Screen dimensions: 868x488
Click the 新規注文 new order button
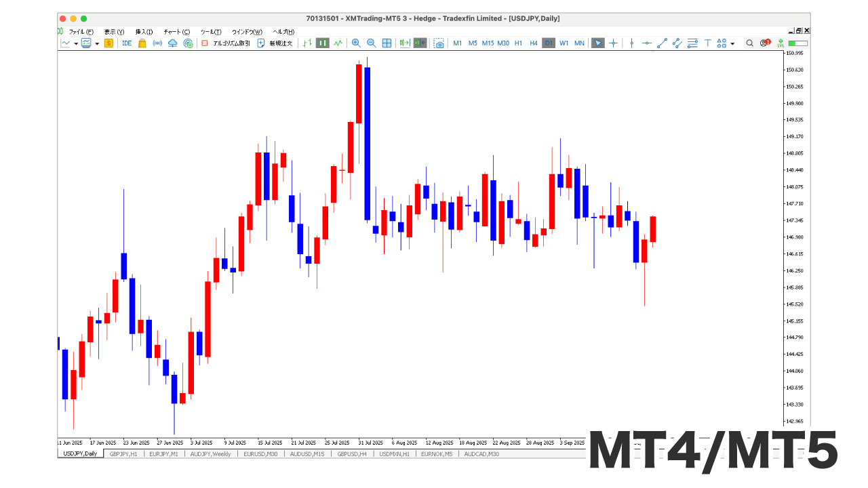[x=275, y=43]
